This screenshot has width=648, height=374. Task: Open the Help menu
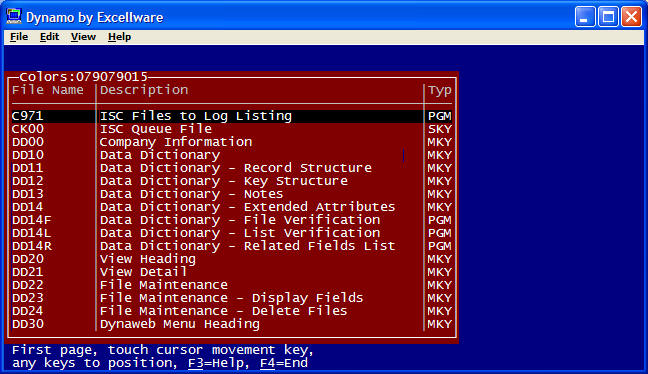119,37
